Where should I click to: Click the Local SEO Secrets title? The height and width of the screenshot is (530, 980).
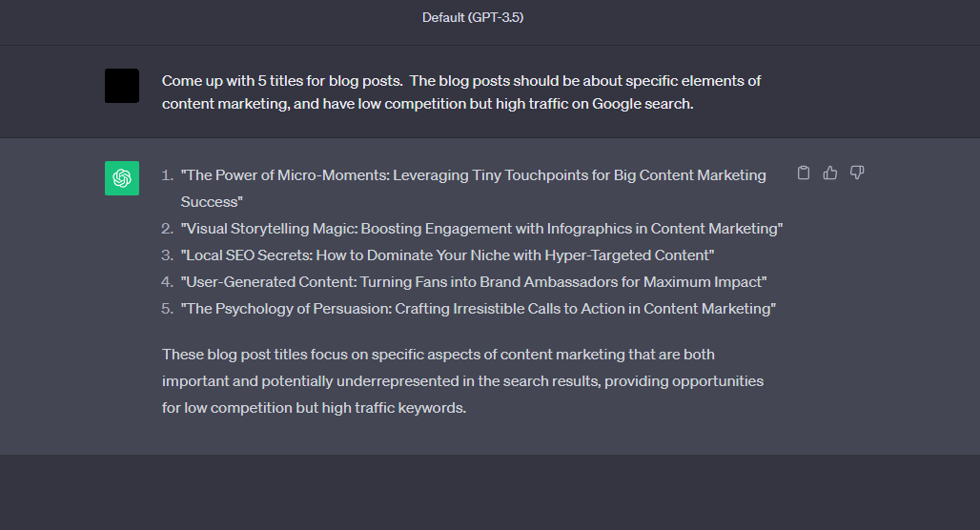(x=447, y=255)
